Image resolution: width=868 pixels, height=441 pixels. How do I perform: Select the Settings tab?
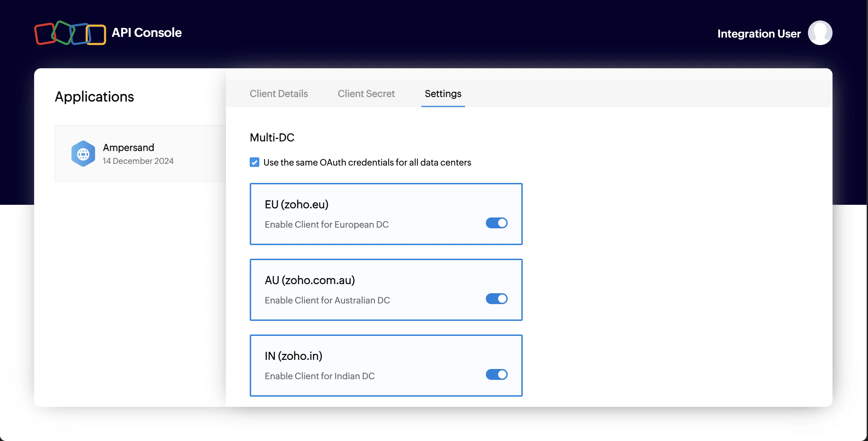(443, 94)
